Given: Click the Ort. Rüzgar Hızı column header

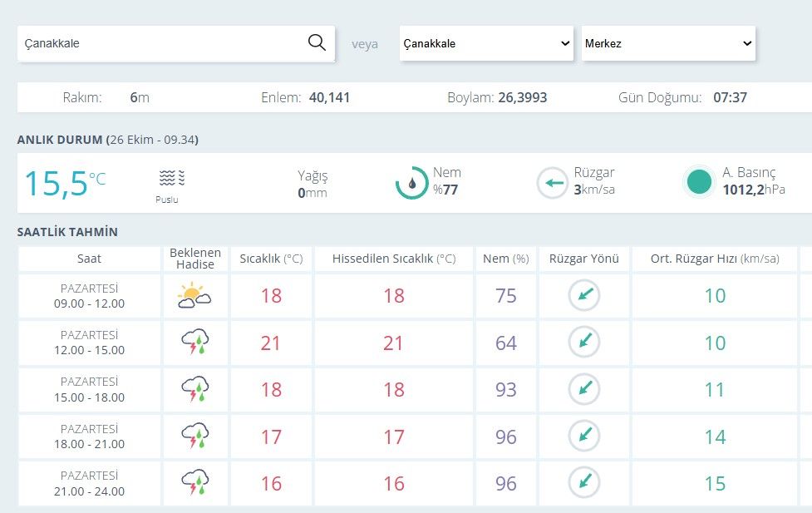Looking at the screenshot, I should coord(715,259).
